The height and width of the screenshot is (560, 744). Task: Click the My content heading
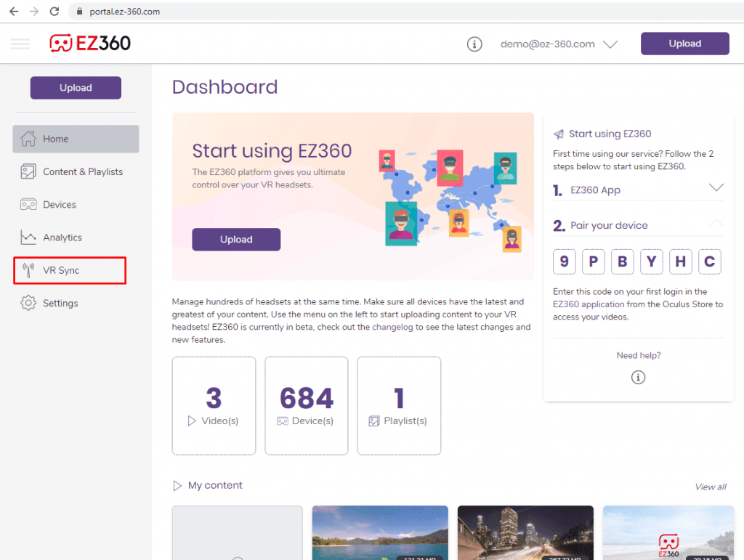(x=215, y=486)
